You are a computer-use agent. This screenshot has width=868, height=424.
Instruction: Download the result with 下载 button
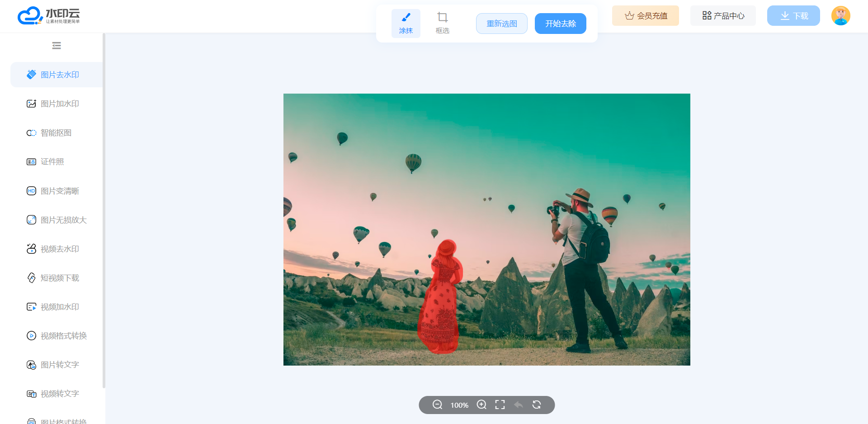(x=793, y=16)
